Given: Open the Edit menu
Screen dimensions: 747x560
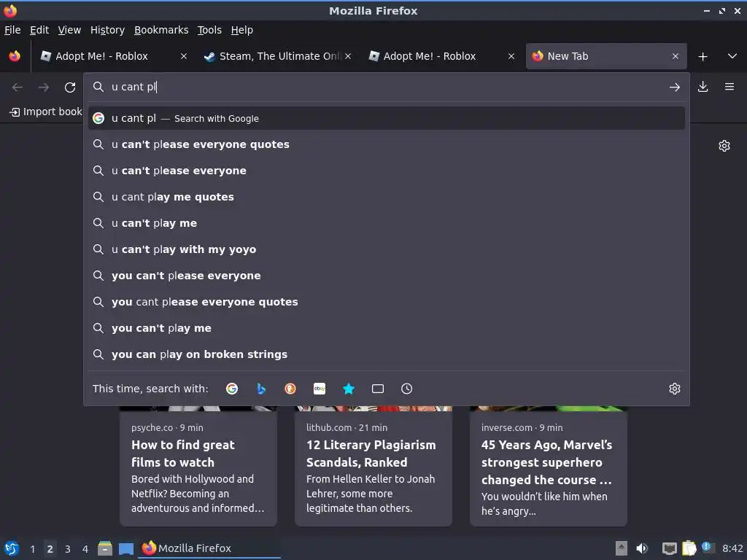Looking at the screenshot, I should 39,30.
